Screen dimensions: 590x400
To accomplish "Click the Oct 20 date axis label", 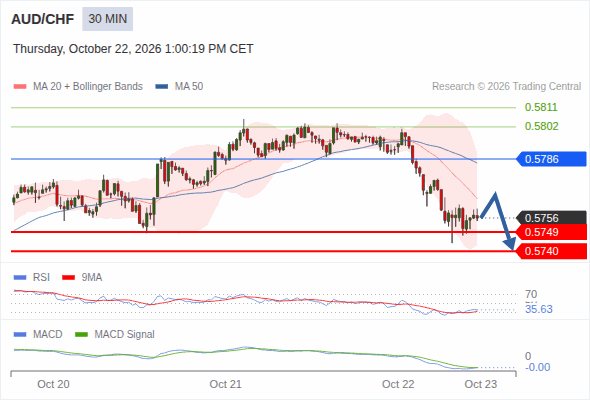I will tap(53, 384).
